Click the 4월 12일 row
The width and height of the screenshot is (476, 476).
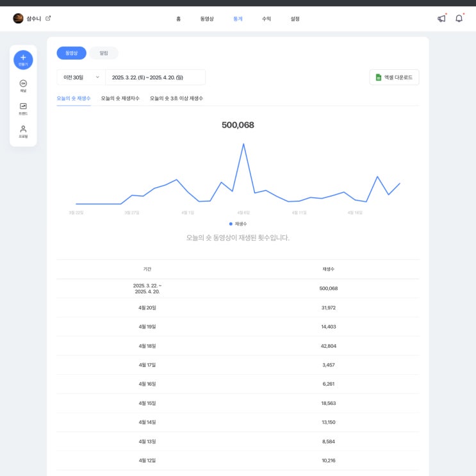pyautogui.click(x=238, y=461)
